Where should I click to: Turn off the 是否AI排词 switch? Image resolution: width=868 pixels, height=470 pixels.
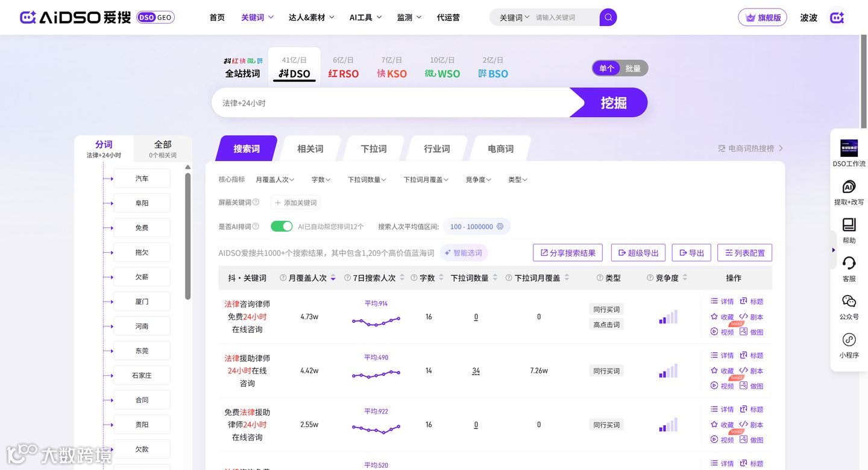pyautogui.click(x=281, y=226)
